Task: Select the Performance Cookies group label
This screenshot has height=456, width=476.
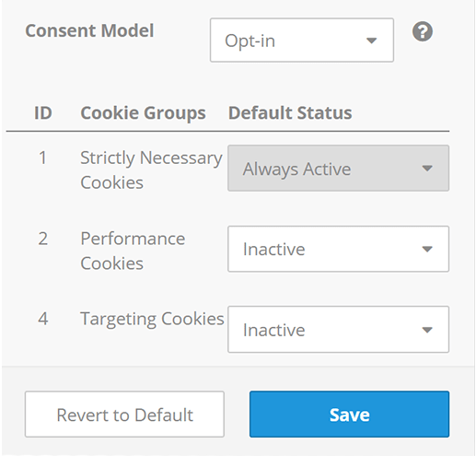Action: click(x=133, y=251)
